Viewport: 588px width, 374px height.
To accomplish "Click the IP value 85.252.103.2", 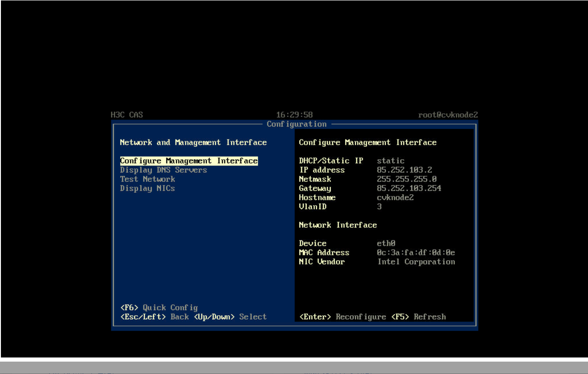I will point(404,170).
